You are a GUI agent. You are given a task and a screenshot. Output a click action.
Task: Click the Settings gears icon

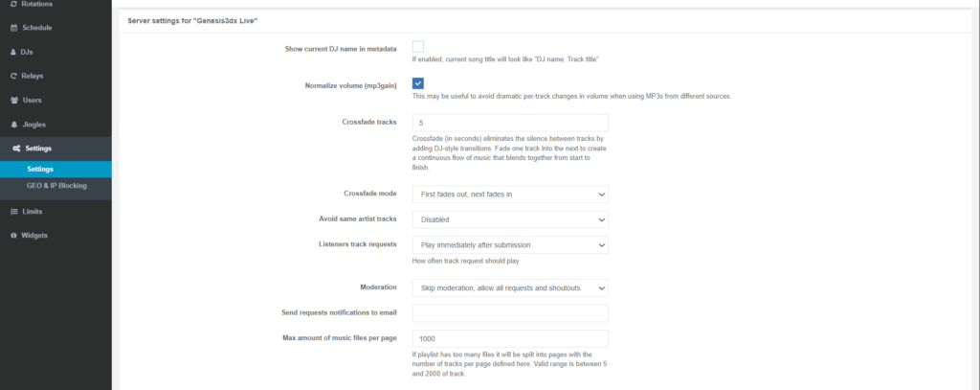point(14,149)
